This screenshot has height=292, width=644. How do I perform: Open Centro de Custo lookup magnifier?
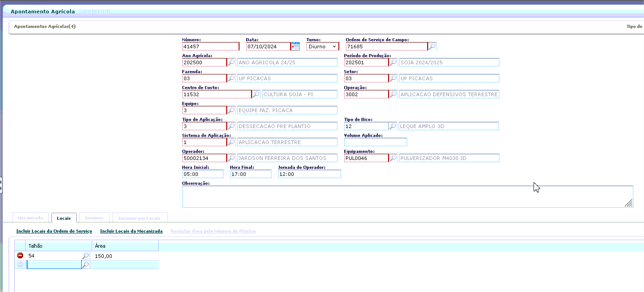[x=256, y=94]
